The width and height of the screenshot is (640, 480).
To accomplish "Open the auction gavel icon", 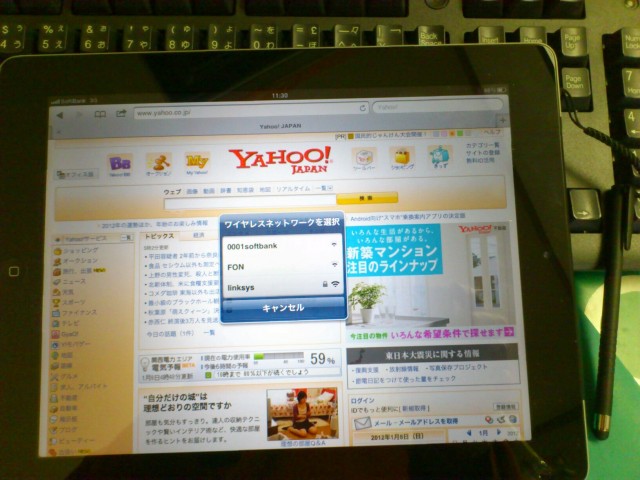I will 158,164.
